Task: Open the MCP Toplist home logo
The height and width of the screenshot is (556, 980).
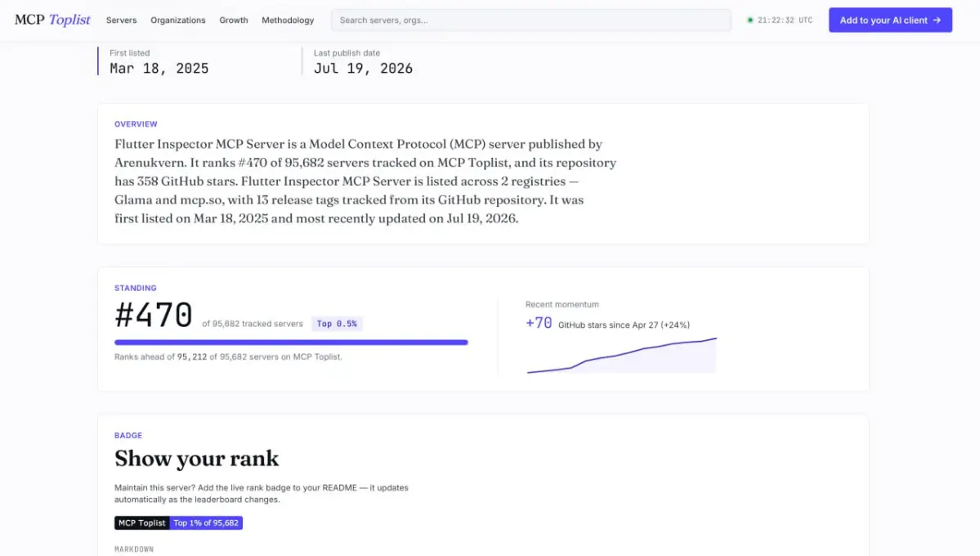Action: click(52, 20)
